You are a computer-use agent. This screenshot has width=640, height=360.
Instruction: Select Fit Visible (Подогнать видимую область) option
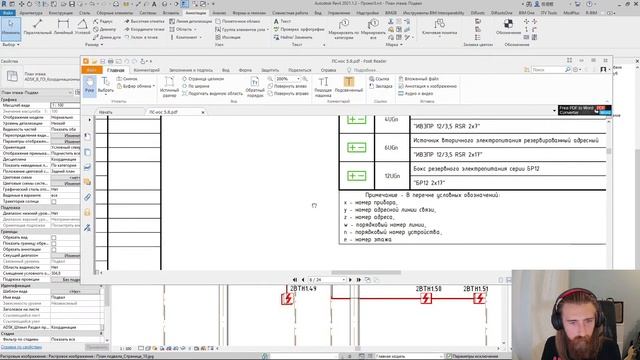pyautogui.click(x=212, y=93)
